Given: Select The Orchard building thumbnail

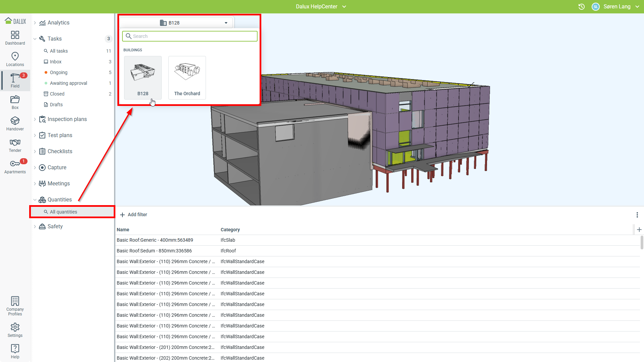Looking at the screenshot, I should (187, 78).
